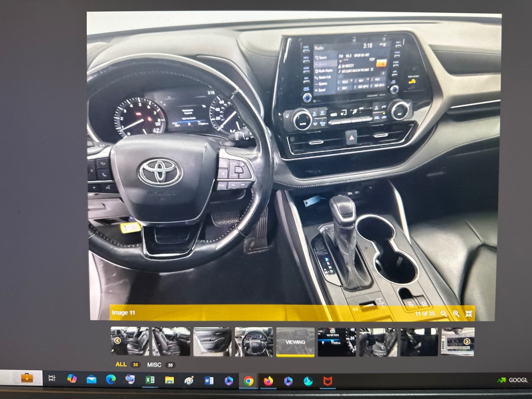Open the door panel thumbnail

tap(212, 342)
